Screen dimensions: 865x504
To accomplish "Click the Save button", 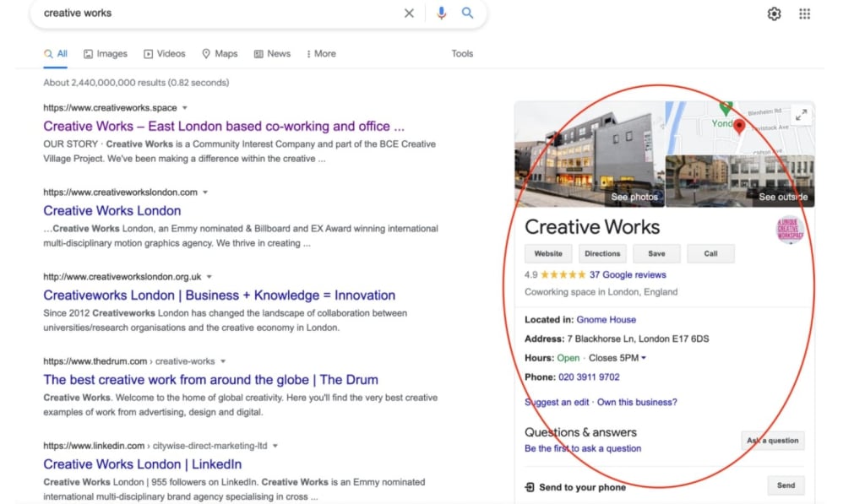I will coord(656,253).
